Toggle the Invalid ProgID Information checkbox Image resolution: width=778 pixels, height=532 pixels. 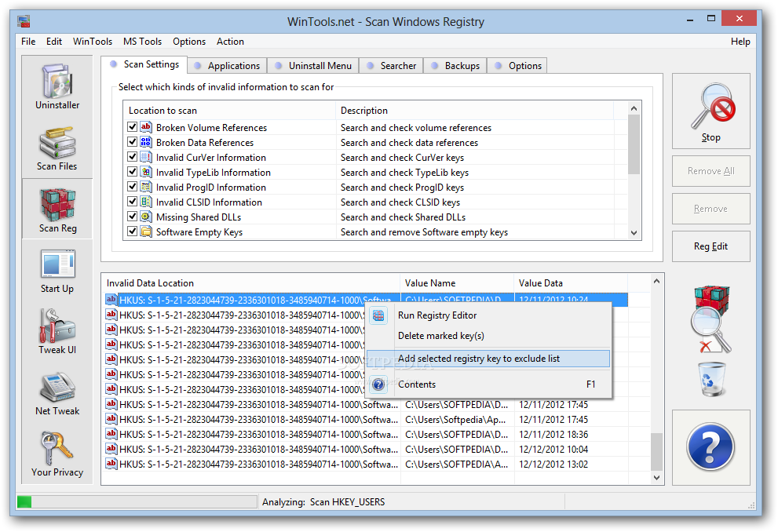(132, 187)
